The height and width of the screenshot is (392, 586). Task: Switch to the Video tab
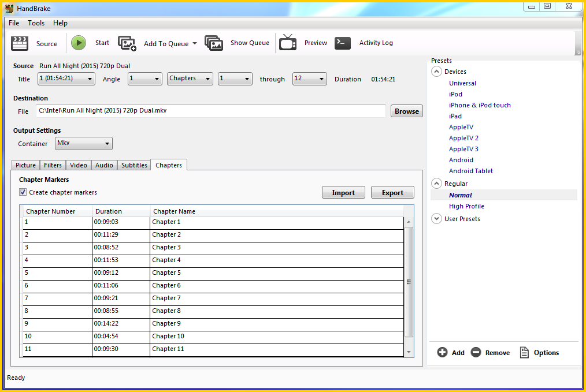79,165
